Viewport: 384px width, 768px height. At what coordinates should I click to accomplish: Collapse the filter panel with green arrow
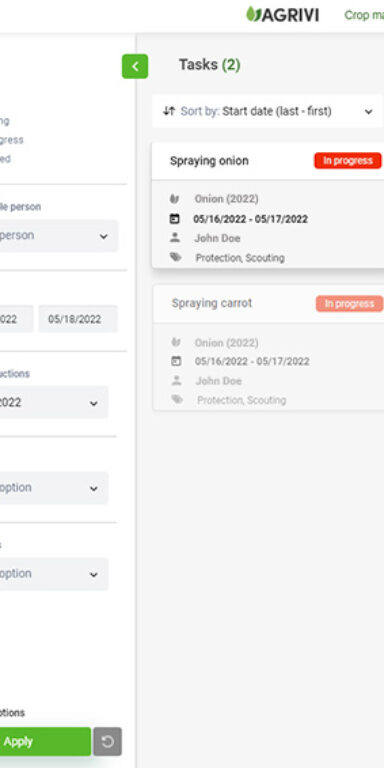coord(135,66)
